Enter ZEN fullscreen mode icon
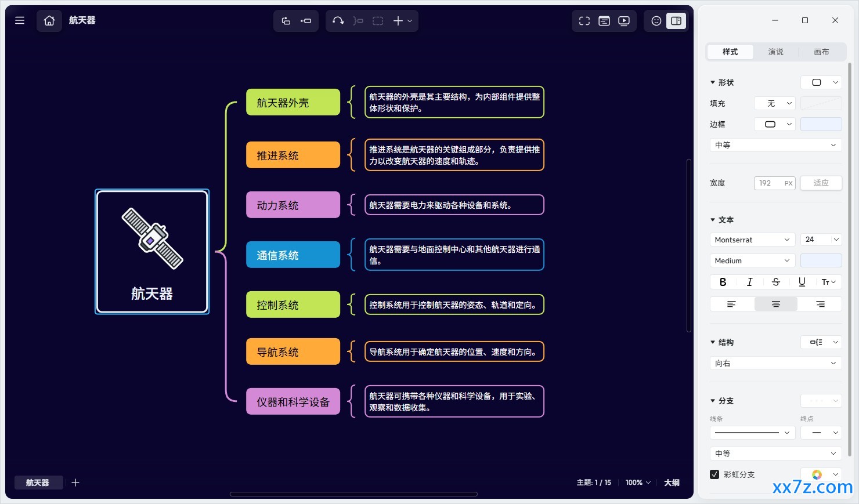 click(584, 21)
